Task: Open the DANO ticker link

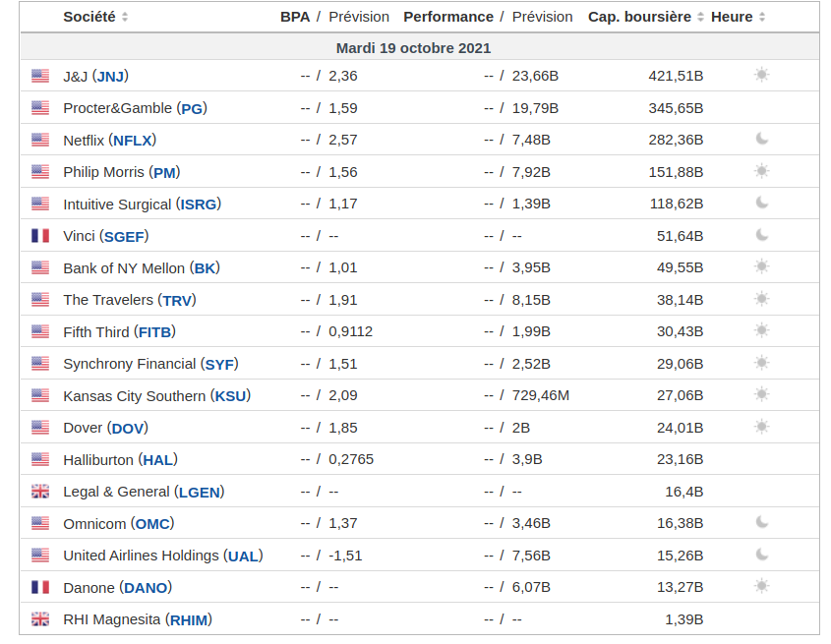Action: (146, 588)
